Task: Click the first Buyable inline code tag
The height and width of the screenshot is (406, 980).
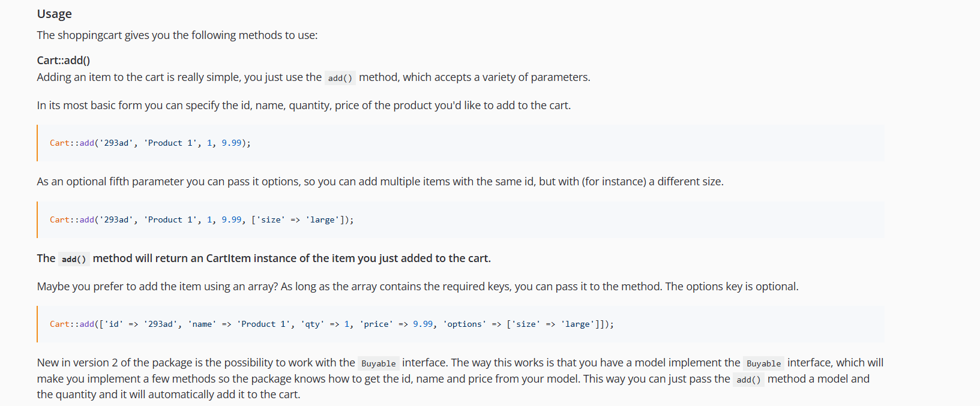Action: (x=379, y=363)
